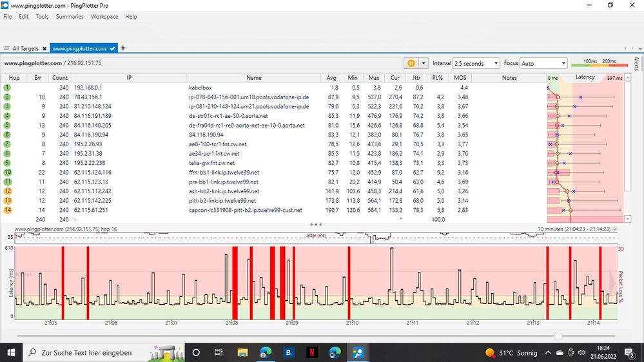Viewport: 644px width, 362px height.
Task: Click the kabelbox hop name
Action: 200,88
